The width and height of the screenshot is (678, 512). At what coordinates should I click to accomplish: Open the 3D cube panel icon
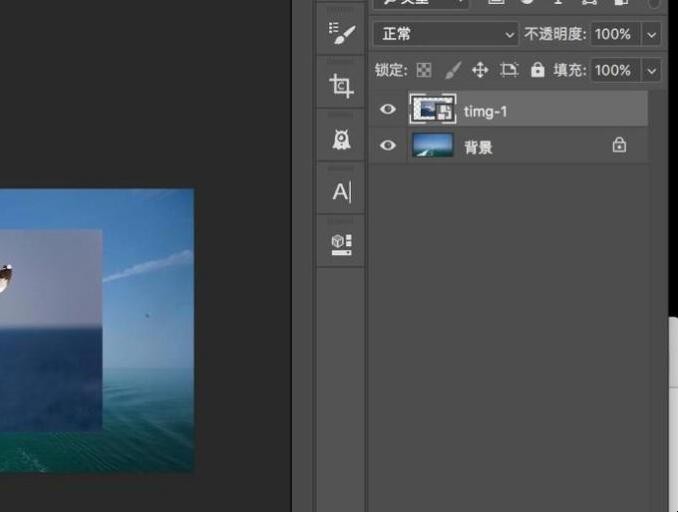(x=342, y=244)
